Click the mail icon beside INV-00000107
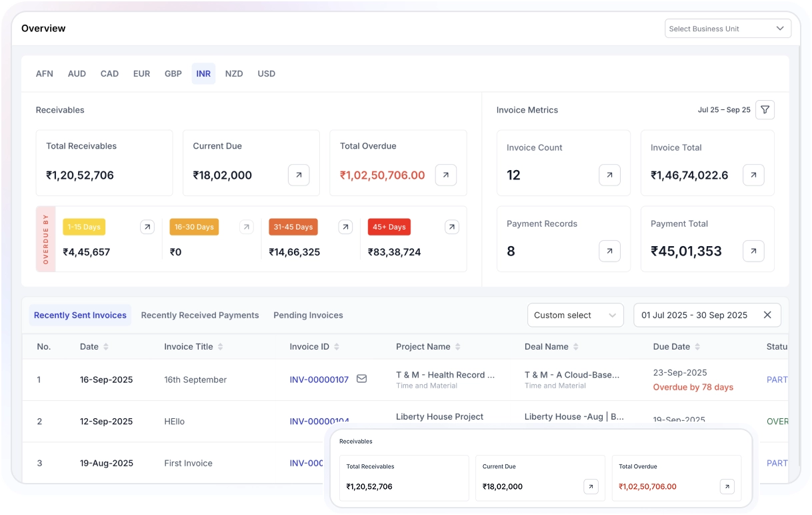This screenshot has width=812, height=515. point(361,379)
